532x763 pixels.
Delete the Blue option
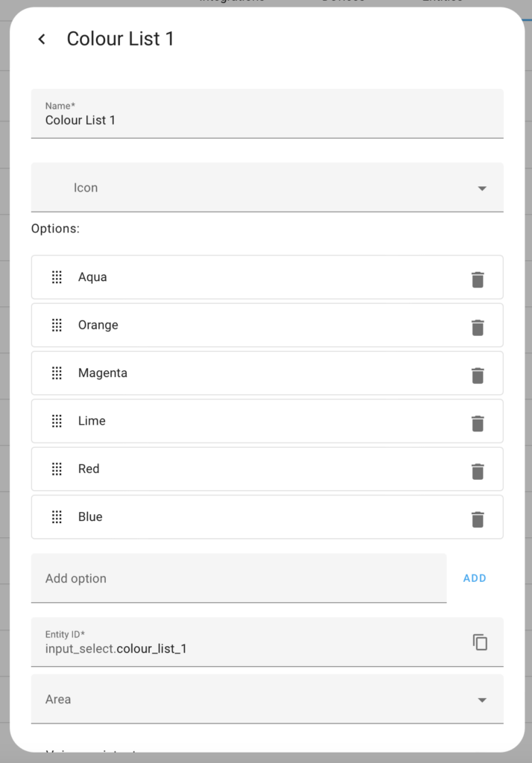[478, 519]
